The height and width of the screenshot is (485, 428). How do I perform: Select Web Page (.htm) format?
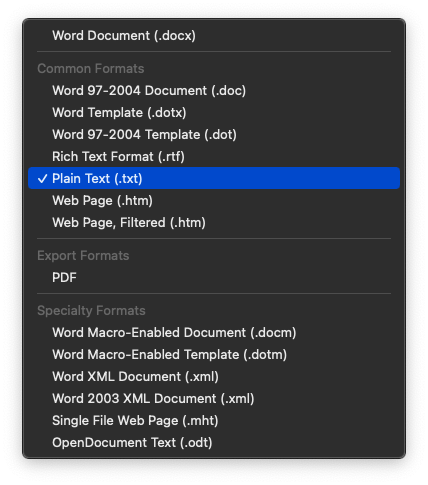coord(214,200)
